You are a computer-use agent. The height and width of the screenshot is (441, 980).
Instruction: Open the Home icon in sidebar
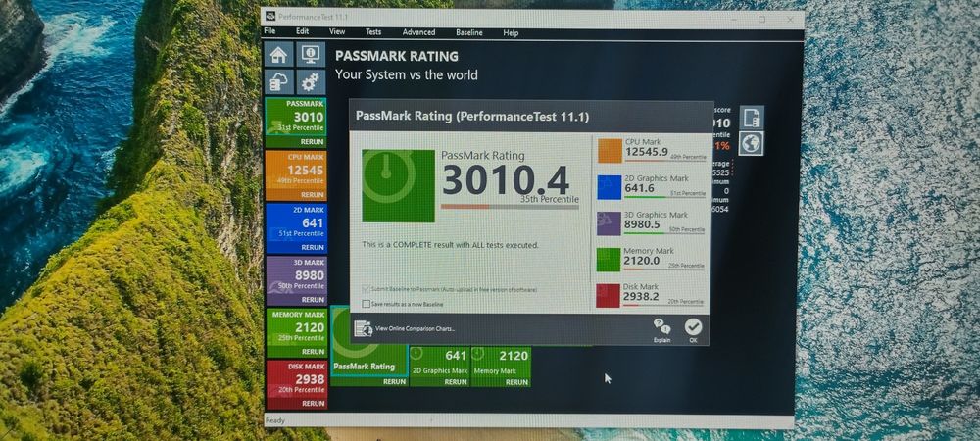pos(278,54)
